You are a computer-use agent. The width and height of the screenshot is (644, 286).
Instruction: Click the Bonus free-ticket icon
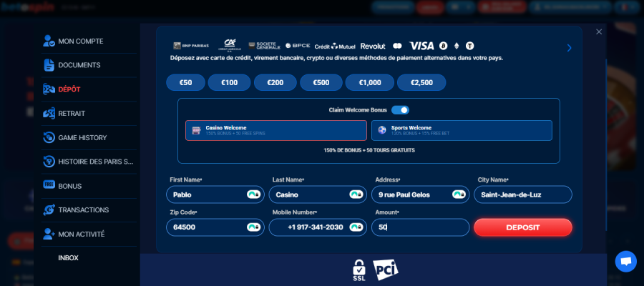click(x=49, y=185)
